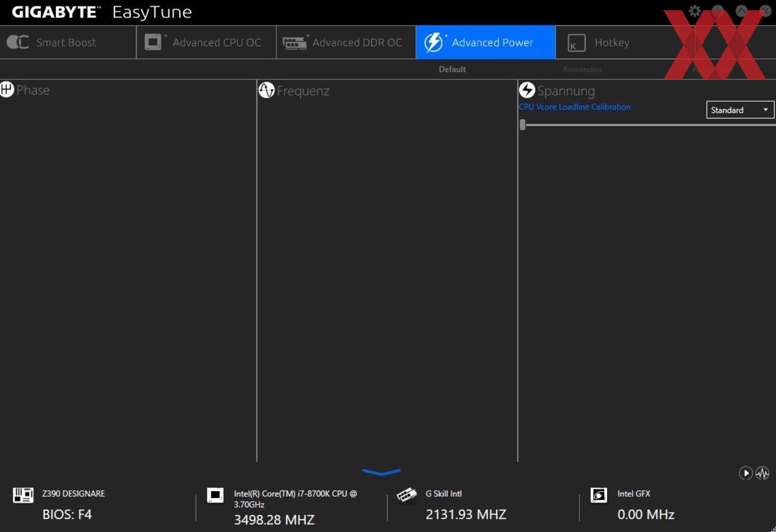
Task: Click the 0.00 MHz GFX value
Action: click(646, 514)
